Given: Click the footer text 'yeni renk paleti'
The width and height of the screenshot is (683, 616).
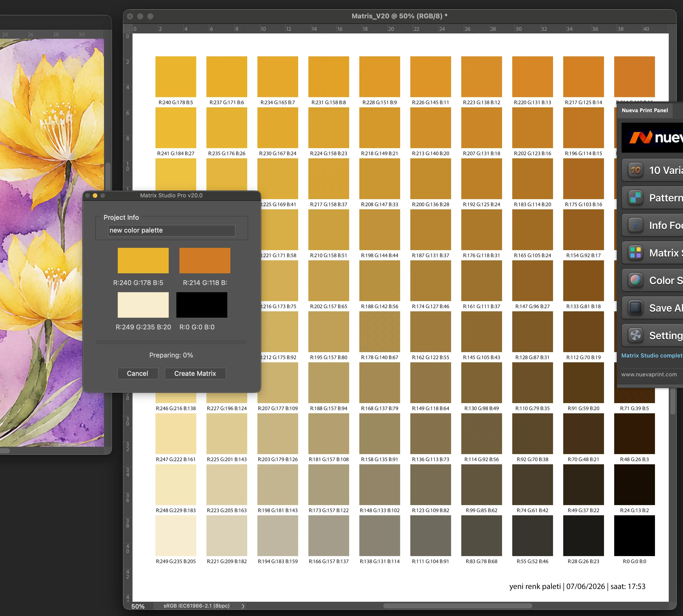Looking at the screenshot, I should coord(535,587).
